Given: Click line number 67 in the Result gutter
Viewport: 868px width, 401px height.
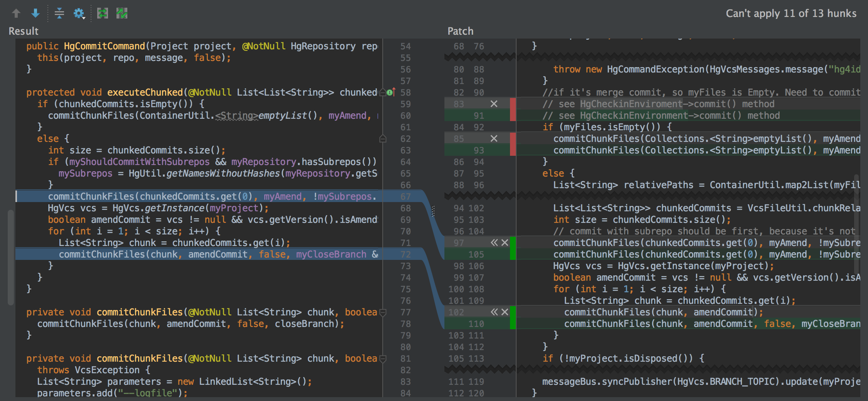Looking at the screenshot, I should coord(405,197).
